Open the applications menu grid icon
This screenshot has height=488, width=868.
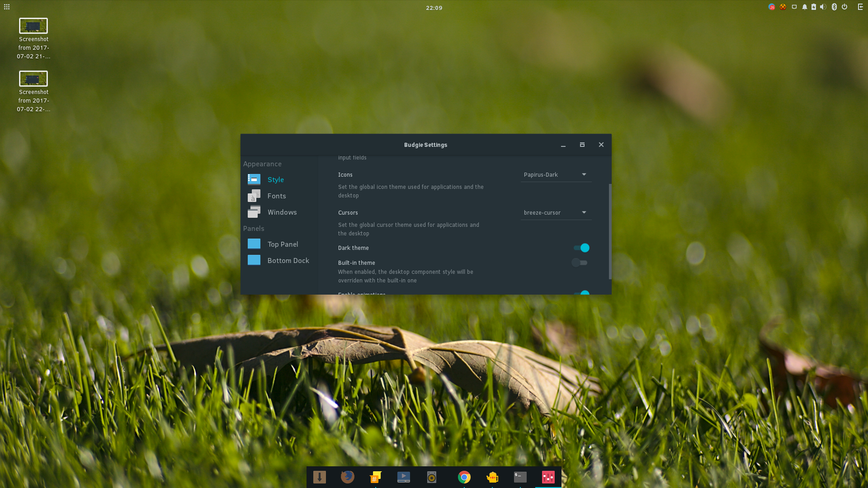pyautogui.click(x=7, y=7)
